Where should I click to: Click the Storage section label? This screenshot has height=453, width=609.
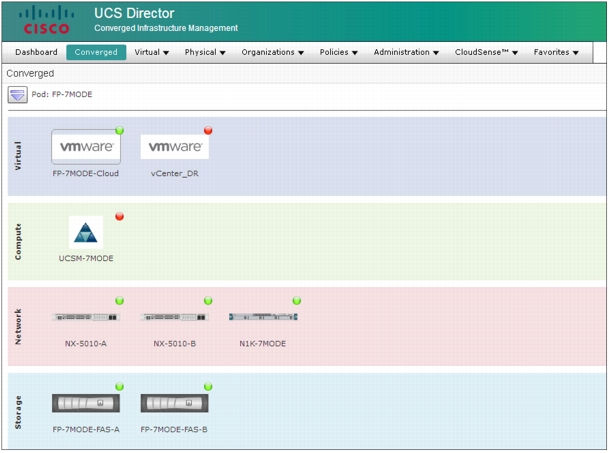(18, 412)
